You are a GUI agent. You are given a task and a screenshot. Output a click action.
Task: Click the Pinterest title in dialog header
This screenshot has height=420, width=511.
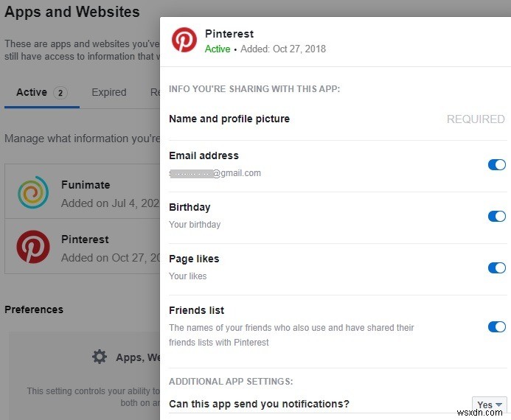tap(229, 34)
